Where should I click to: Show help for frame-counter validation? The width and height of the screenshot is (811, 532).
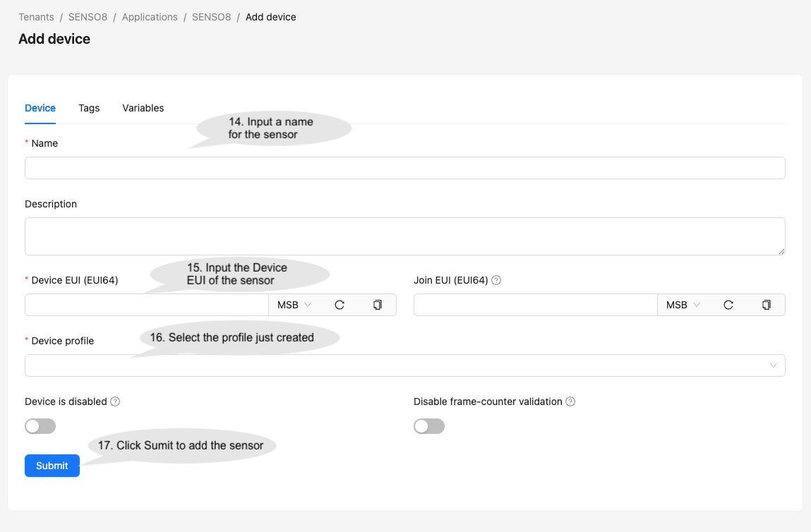point(570,401)
